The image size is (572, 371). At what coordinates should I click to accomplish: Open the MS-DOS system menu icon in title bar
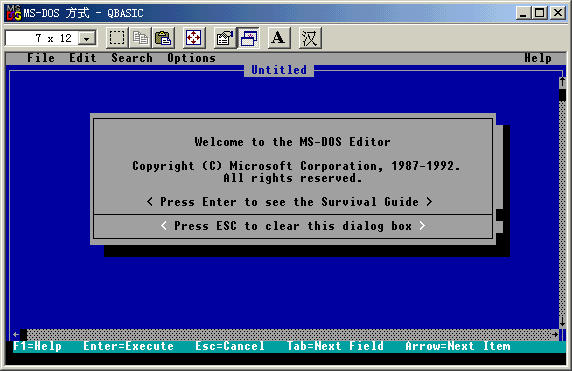(x=13, y=13)
